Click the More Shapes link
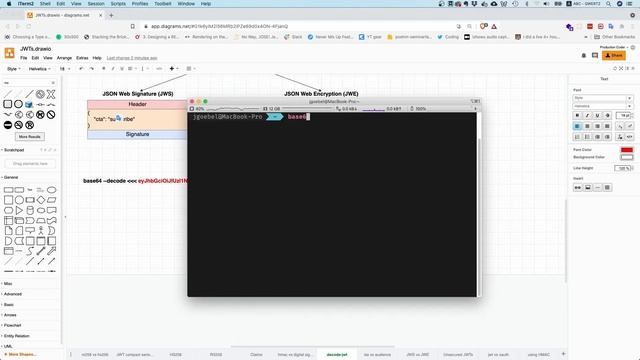The height and width of the screenshot is (360, 640). pyautogui.click(x=20, y=354)
